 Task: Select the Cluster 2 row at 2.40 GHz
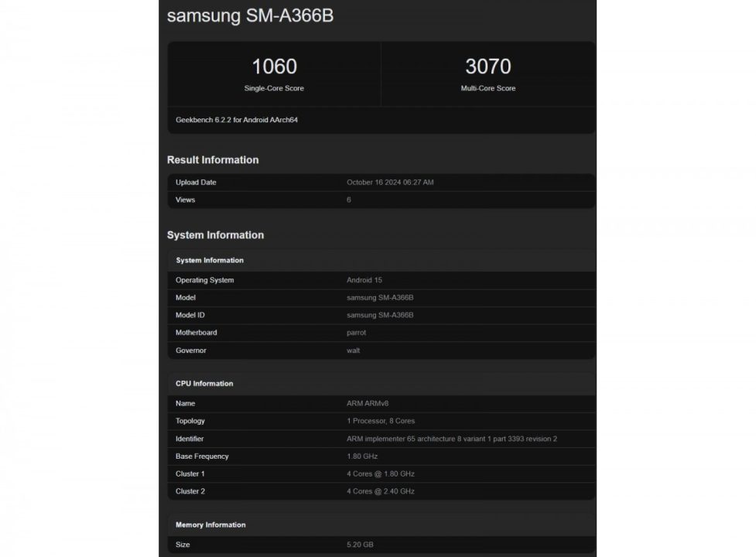point(381,491)
